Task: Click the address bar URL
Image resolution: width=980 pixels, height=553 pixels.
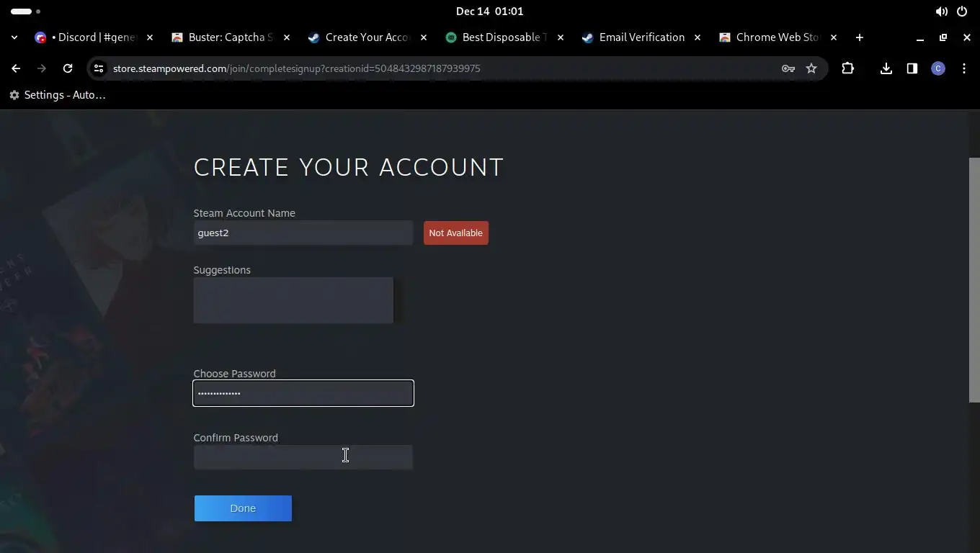Action: (x=297, y=68)
